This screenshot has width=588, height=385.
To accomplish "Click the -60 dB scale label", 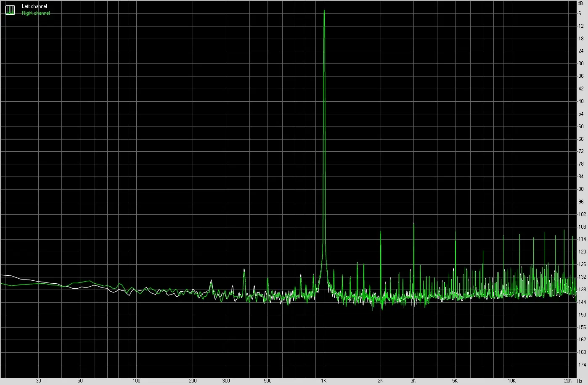I will pyautogui.click(x=581, y=127).
